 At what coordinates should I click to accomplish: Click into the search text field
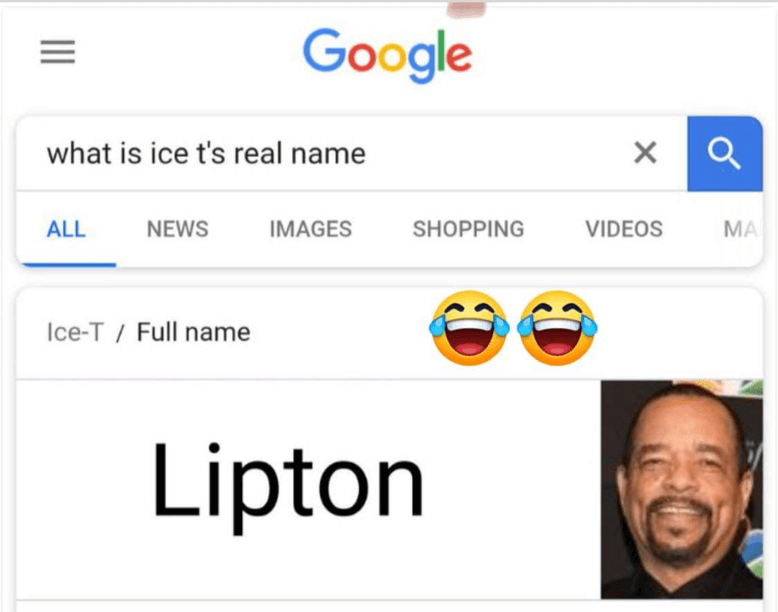click(351, 153)
